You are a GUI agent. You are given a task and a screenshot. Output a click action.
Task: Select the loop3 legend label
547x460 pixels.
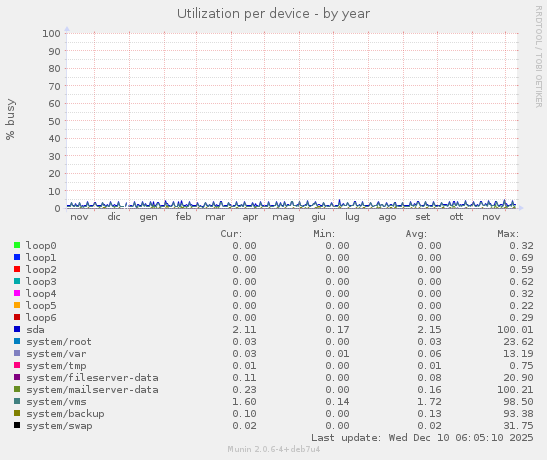coord(41,281)
